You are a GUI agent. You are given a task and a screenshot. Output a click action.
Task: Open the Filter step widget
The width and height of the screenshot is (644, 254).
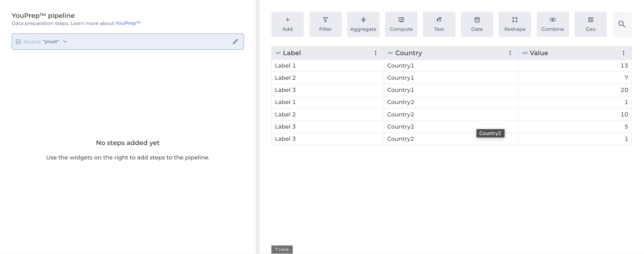(325, 24)
